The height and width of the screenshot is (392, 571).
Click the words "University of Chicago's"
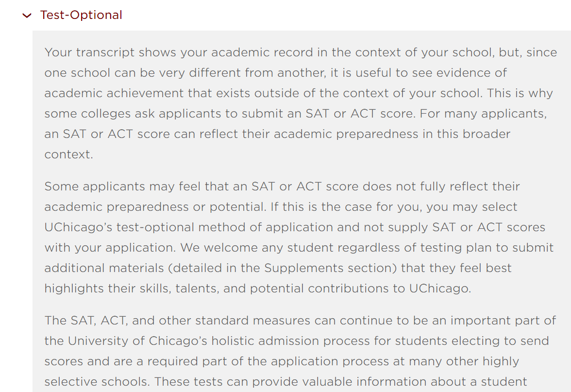pyautogui.click(x=137, y=341)
